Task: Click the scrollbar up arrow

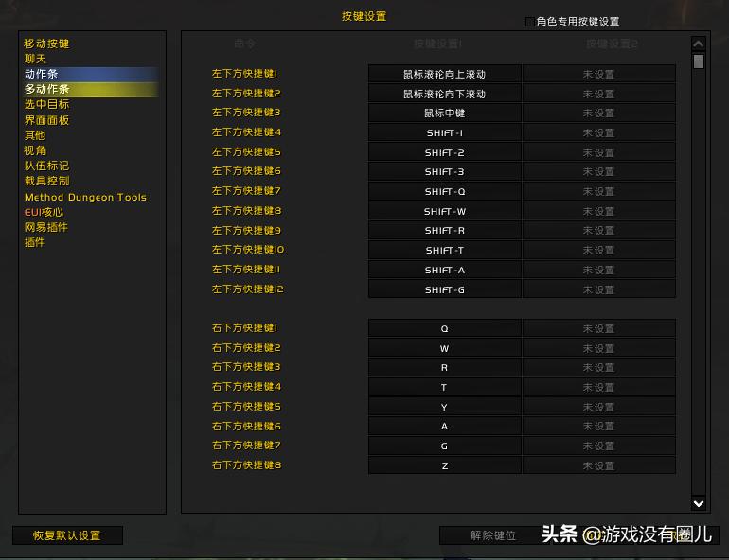Action: coord(699,44)
